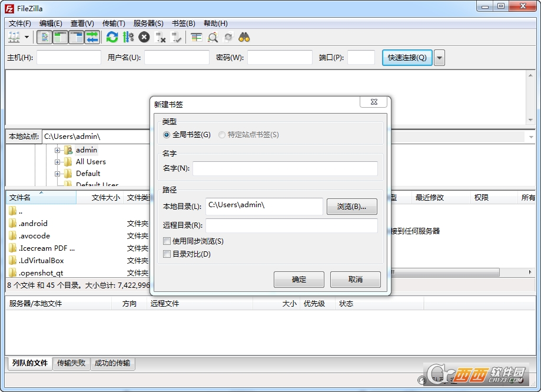Open the 书签(B) menu
Screen dimensions: 541x392
click(184, 23)
